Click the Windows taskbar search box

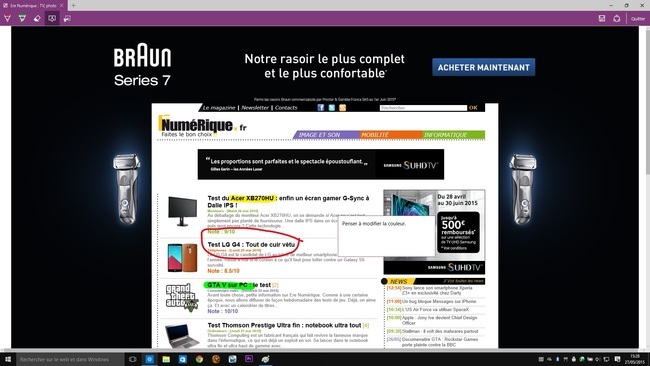click(70, 359)
